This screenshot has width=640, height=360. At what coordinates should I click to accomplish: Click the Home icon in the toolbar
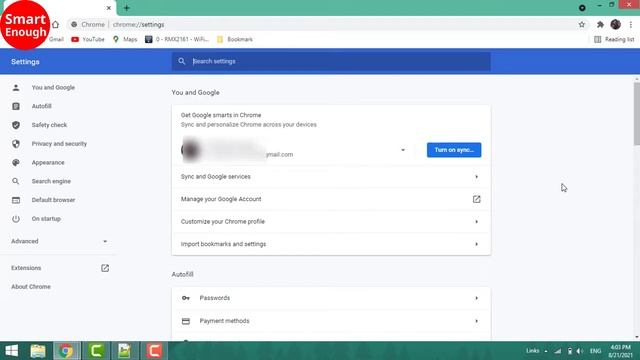56,24
